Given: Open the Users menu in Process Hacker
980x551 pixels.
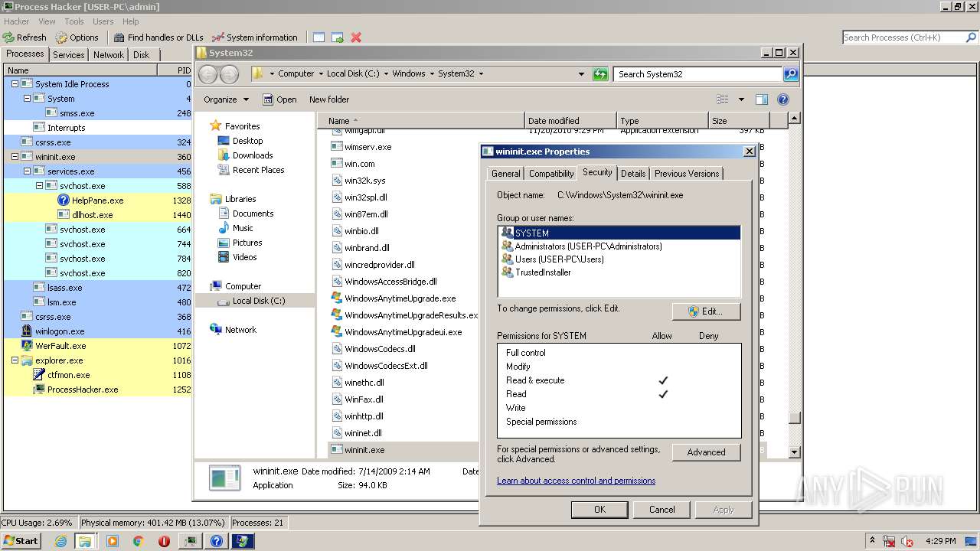Looking at the screenshot, I should pyautogui.click(x=103, y=21).
